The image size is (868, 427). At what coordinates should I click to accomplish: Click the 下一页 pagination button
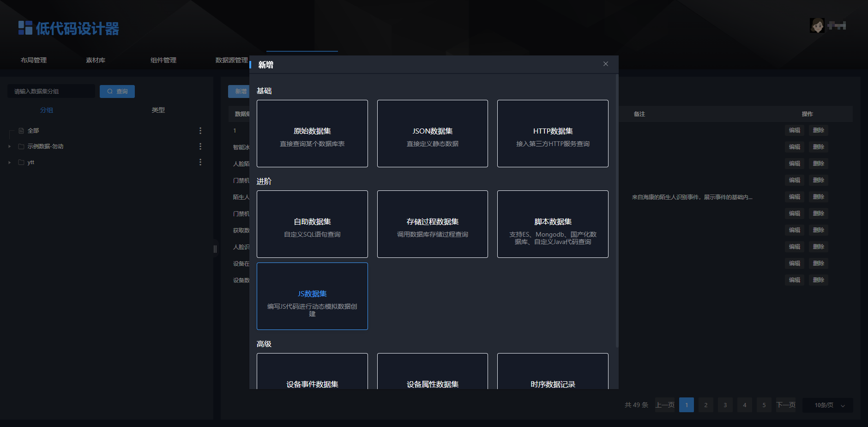(786, 405)
